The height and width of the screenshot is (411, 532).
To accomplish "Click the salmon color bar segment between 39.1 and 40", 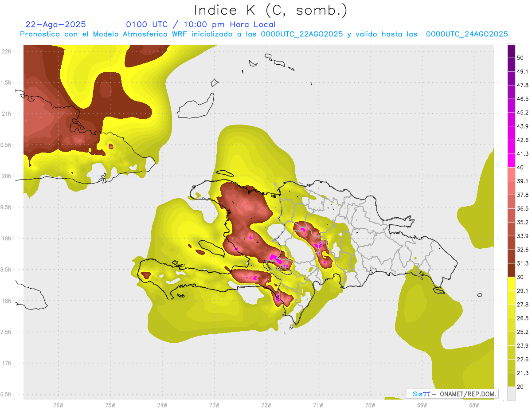I will (x=511, y=174).
